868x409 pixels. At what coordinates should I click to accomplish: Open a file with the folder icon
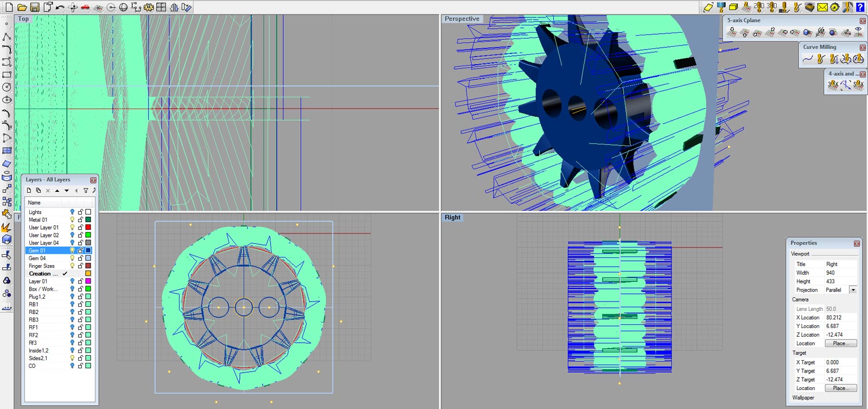click(x=22, y=7)
